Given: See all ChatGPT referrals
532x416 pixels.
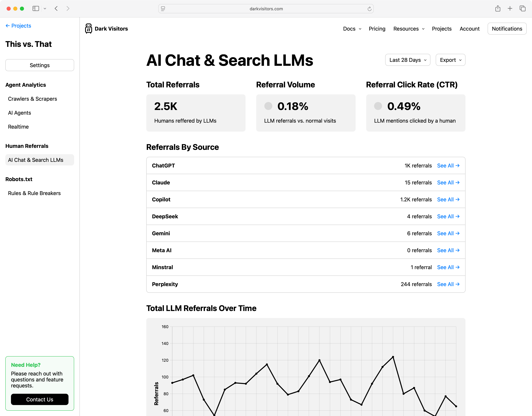Looking at the screenshot, I should [448, 166].
